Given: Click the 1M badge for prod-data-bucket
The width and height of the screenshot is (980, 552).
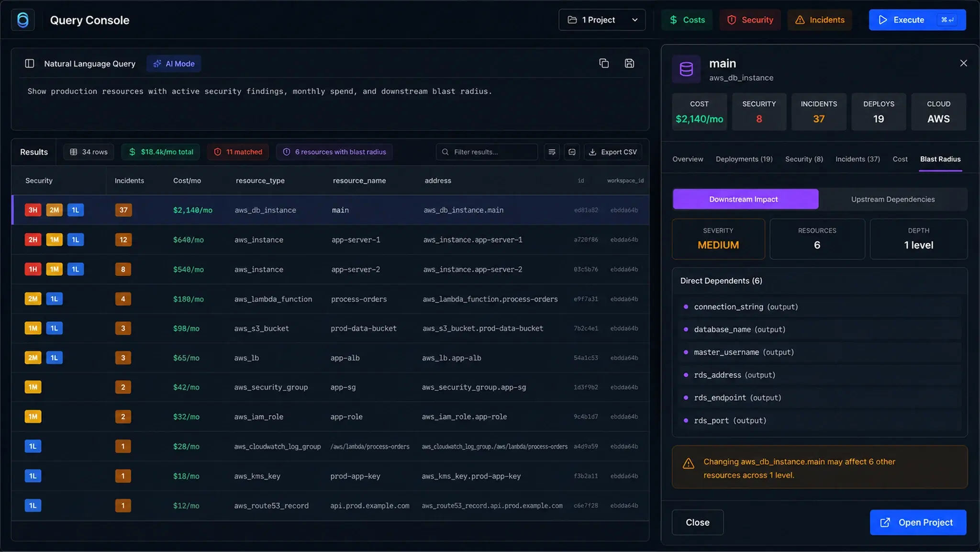Looking at the screenshot, I should coord(33,328).
